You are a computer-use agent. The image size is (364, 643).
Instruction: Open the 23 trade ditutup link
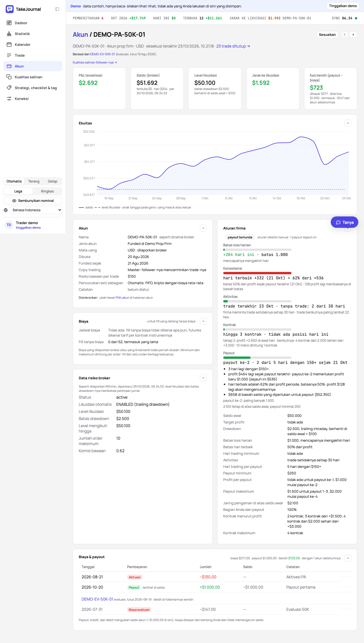pyautogui.click(x=233, y=46)
